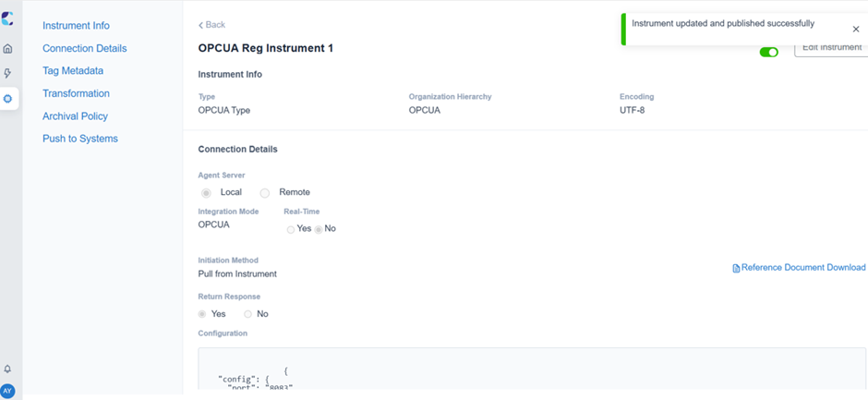
Task: Click the lightning bolt sidebar icon
Action: (x=7, y=74)
